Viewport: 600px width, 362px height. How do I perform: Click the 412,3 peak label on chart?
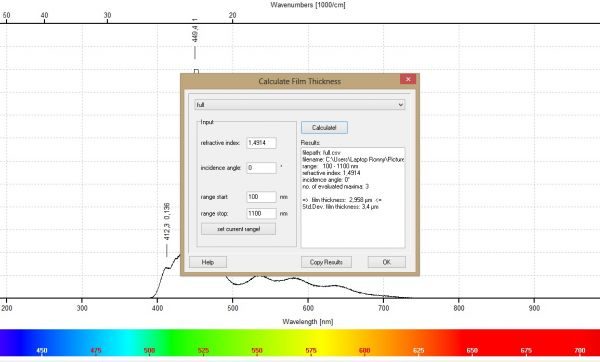pos(166,222)
